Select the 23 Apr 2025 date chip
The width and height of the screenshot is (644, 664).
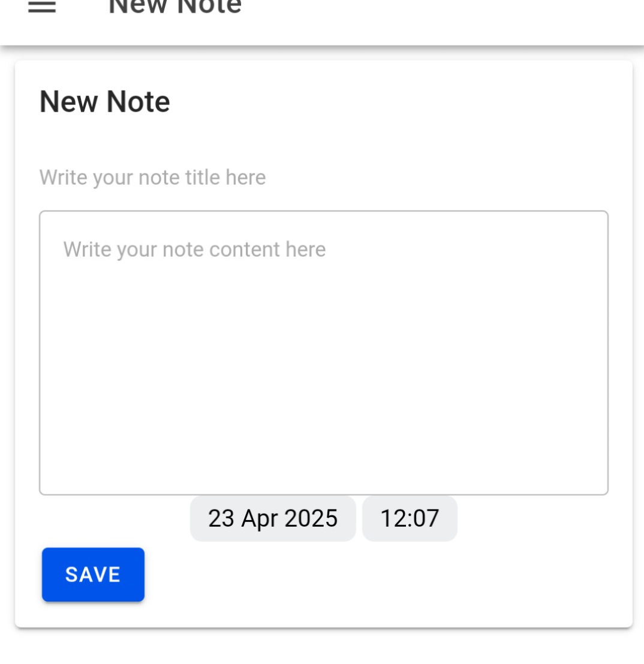(273, 518)
